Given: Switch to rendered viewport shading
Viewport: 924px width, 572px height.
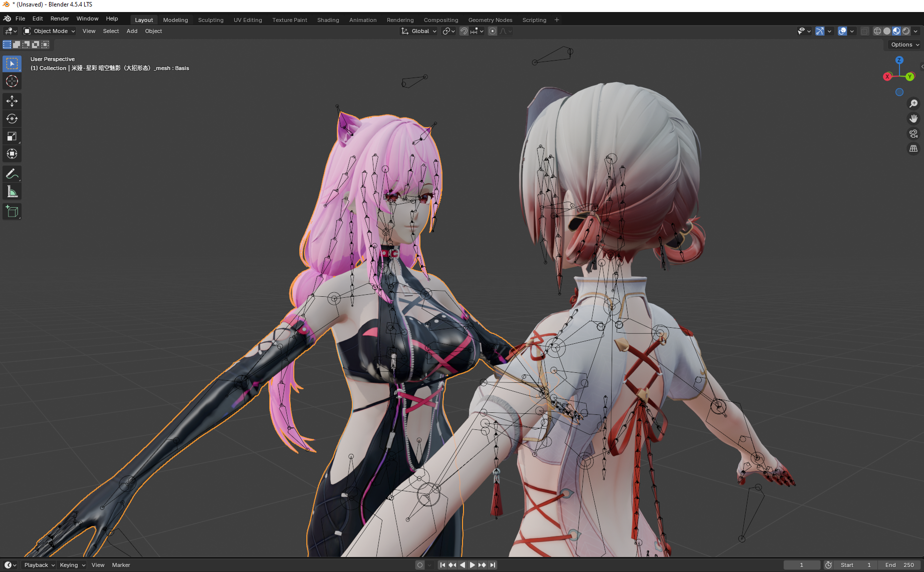Looking at the screenshot, I should (x=906, y=31).
